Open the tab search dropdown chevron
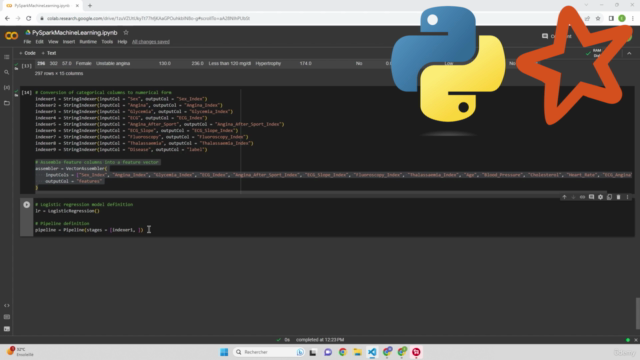This screenshot has width=640, height=360. coord(586,5)
